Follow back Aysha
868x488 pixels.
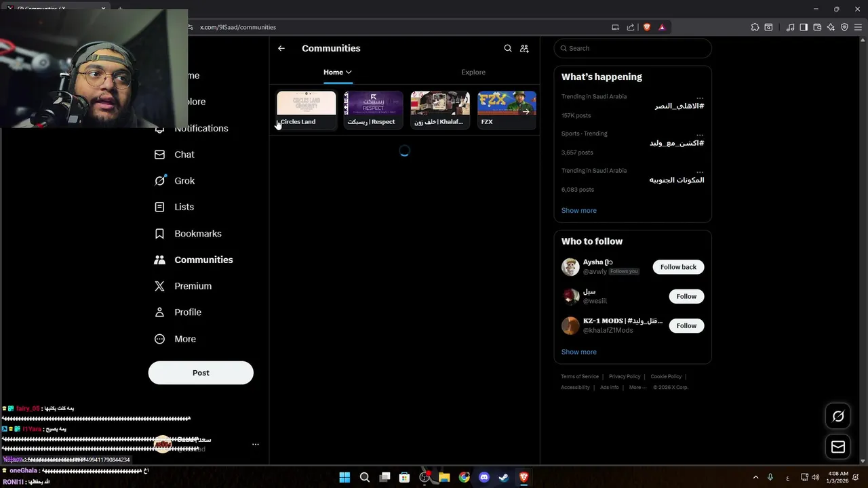(x=678, y=267)
